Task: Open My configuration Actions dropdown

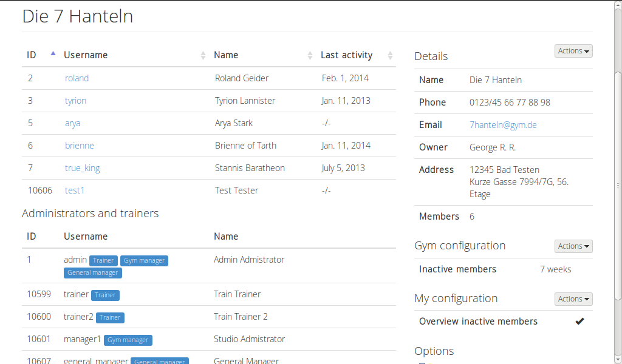Action: tap(573, 298)
